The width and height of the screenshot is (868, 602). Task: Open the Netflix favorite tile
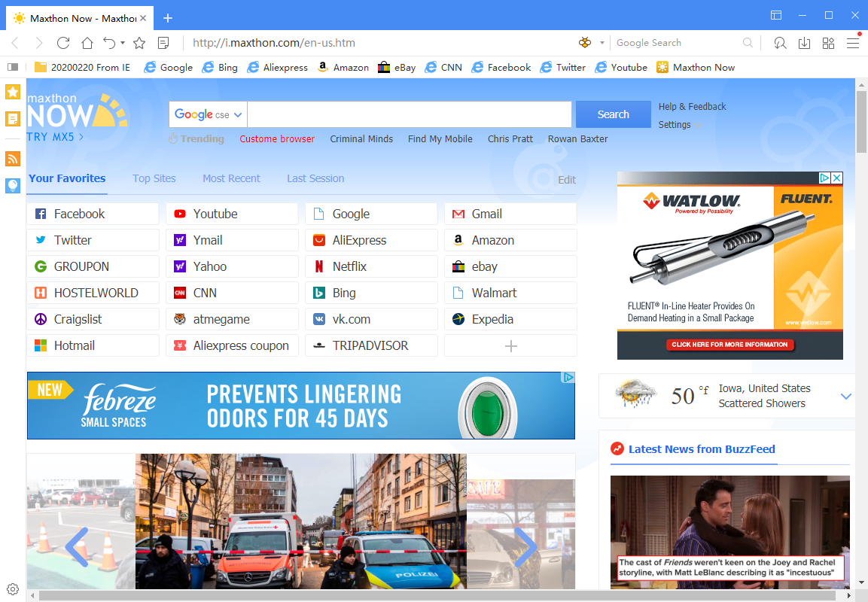pyautogui.click(x=371, y=266)
